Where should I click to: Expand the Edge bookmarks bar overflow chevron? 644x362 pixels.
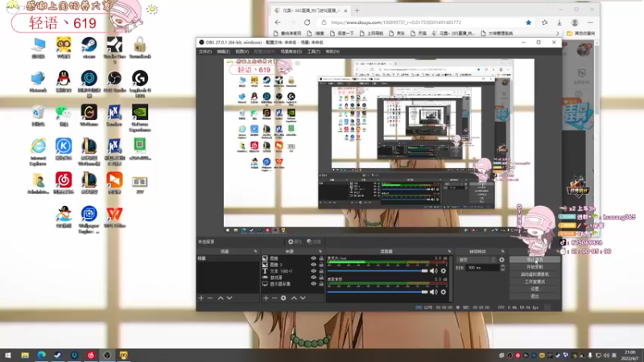(557, 33)
